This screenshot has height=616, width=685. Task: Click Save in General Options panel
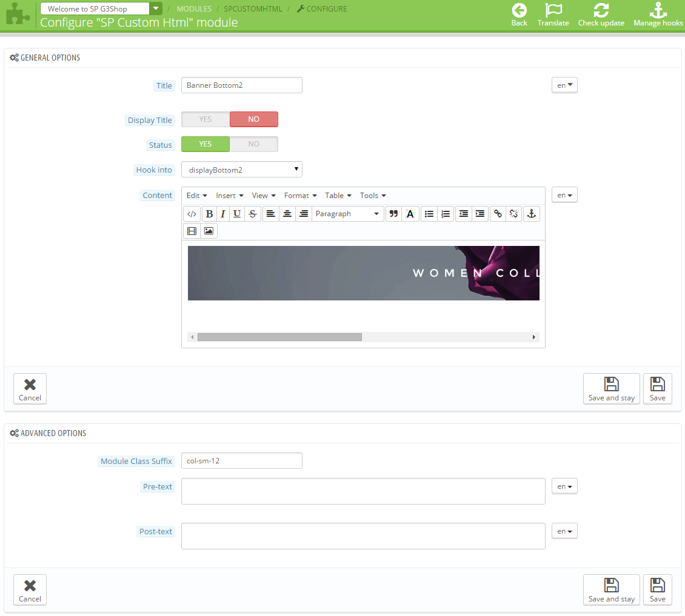point(658,389)
